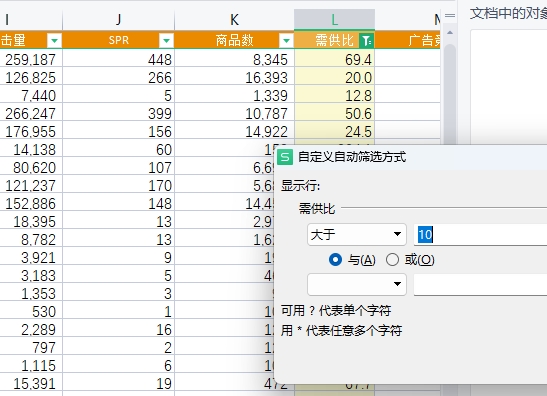This screenshot has height=396, width=547.
Task: Open the second empty condition operator dropdown
Action: tap(357, 284)
